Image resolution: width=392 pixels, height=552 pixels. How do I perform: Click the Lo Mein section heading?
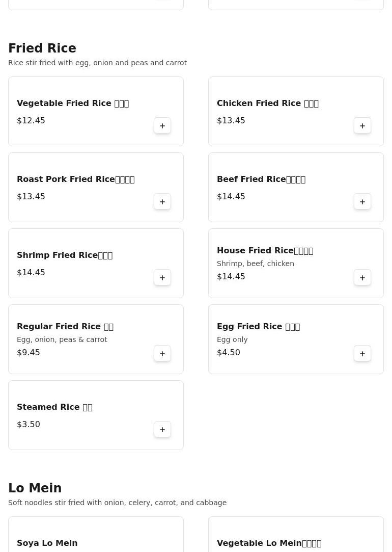35,488
